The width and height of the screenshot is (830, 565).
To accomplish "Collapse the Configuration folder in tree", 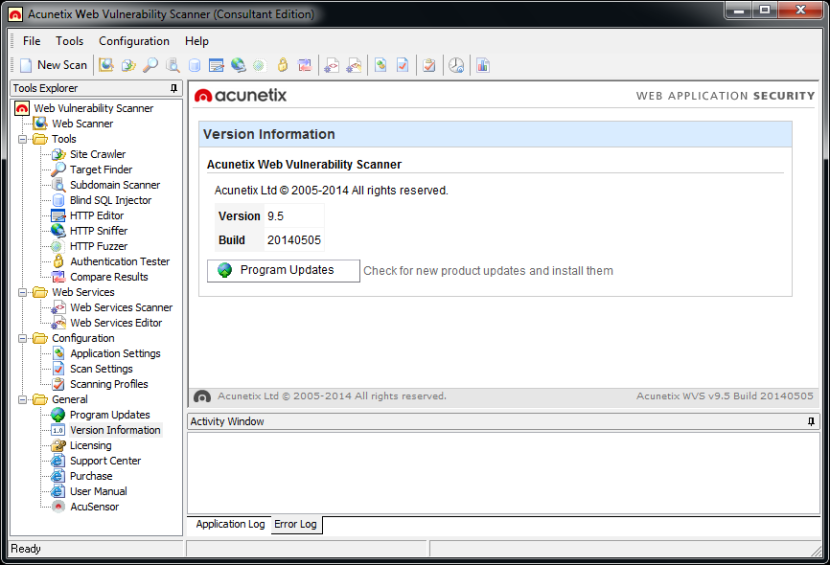I will click(x=22, y=338).
